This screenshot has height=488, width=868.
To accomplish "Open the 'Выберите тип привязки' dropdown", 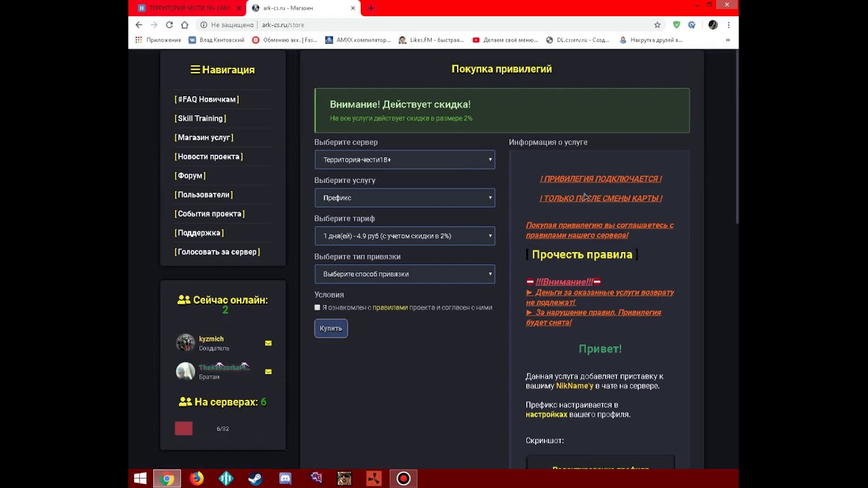I will click(x=405, y=274).
